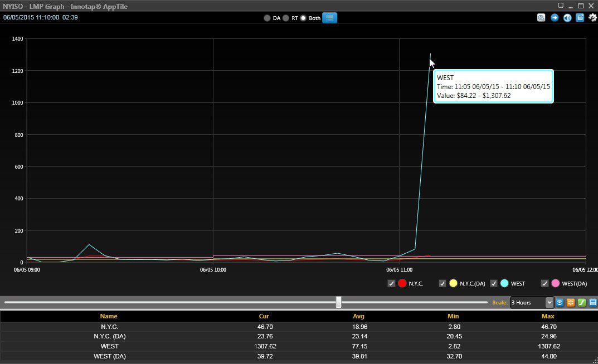Click the WEST Cur value 1307.62
Viewport: 598px width, 364px height.
[265, 346]
